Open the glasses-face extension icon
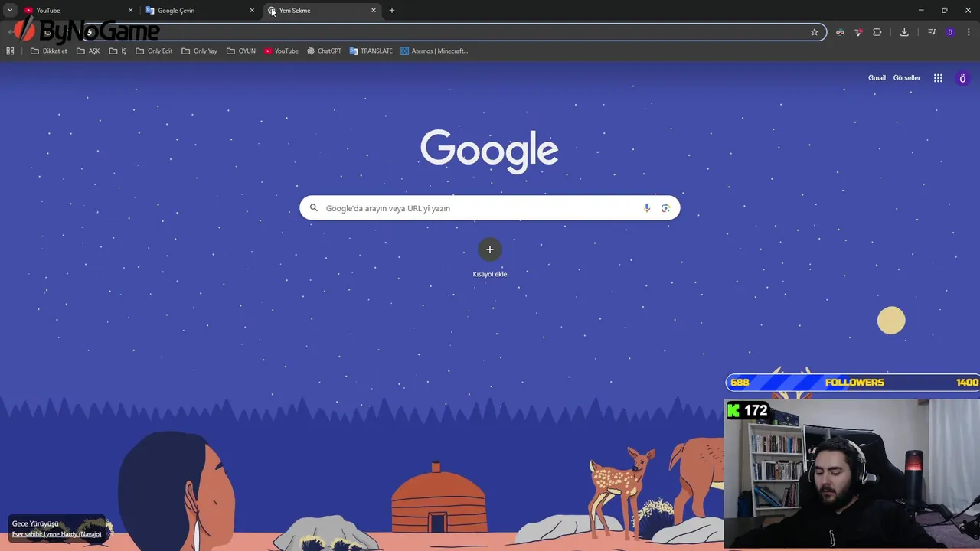 (840, 32)
